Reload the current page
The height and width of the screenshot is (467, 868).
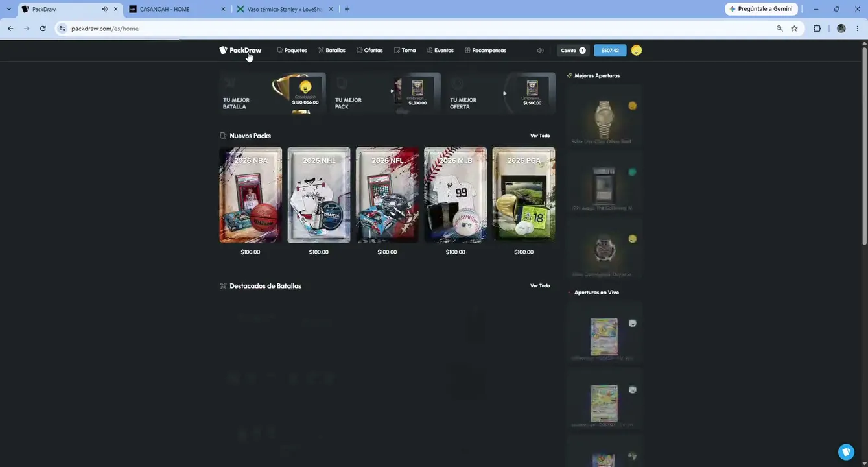[43, 29]
